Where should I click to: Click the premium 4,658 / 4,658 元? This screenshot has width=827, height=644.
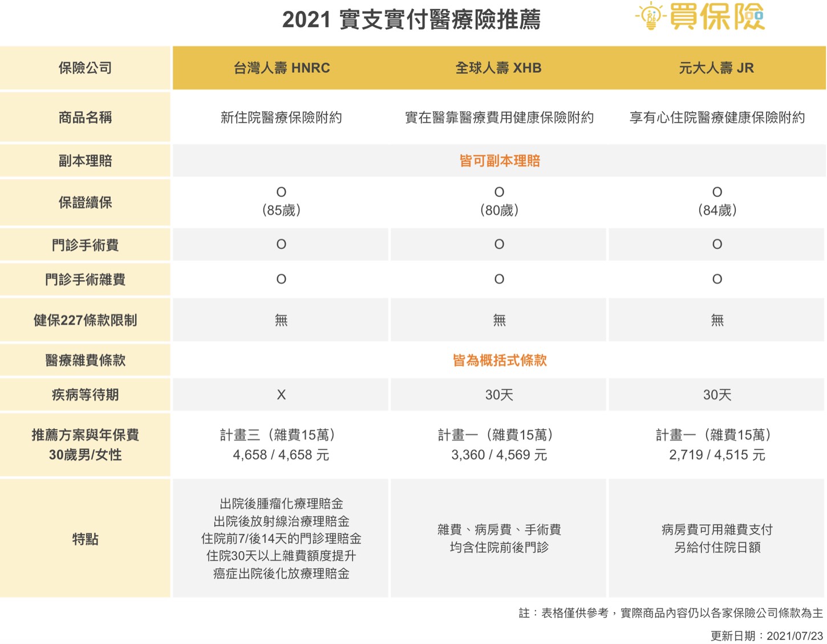pyautogui.click(x=281, y=455)
